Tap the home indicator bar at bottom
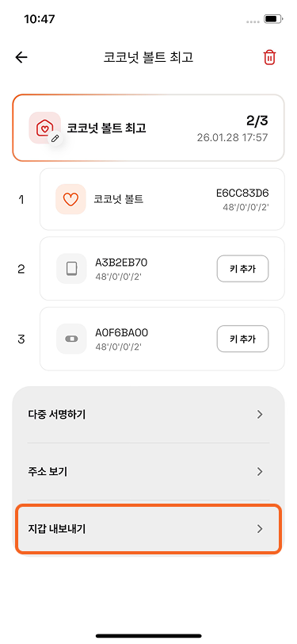The height and width of the screenshot is (644, 297). pos(149,635)
